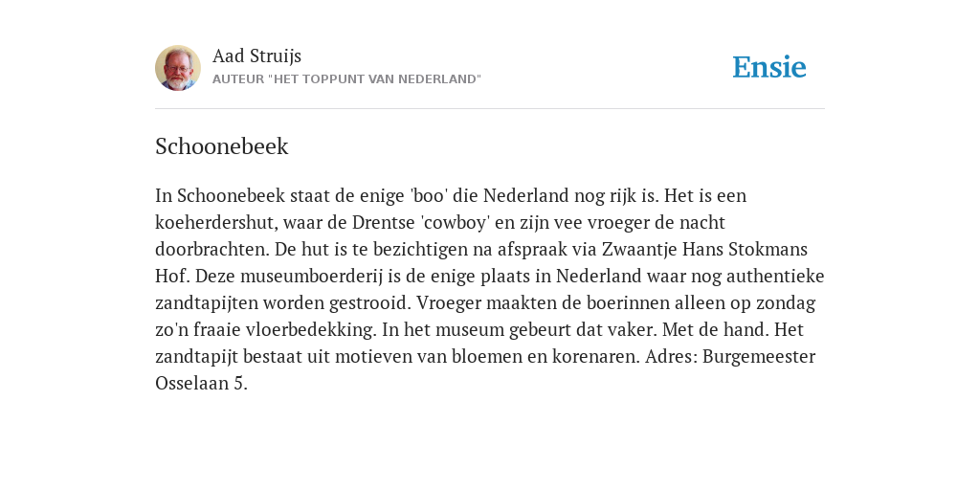Click the quoted word 'boo' in the first line

point(429,195)
